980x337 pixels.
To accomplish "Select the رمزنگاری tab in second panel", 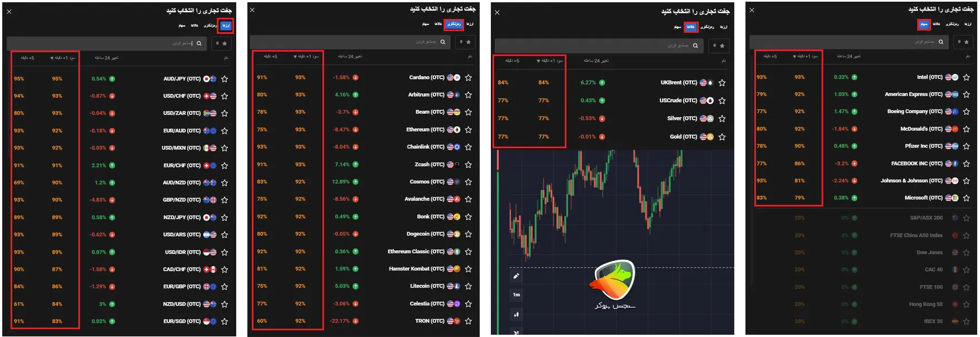I will click(454, 24).
